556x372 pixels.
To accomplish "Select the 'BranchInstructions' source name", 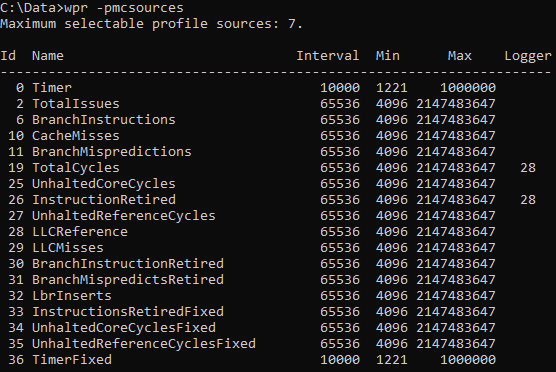I will (104, 120).
